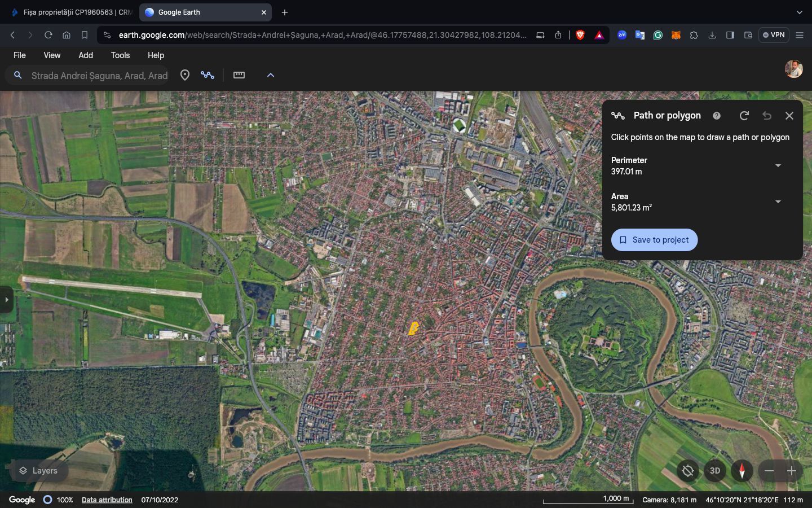Expand the Perimeter units dropdown
Screen dimensions: 812x508
click(x=778, y=166)
